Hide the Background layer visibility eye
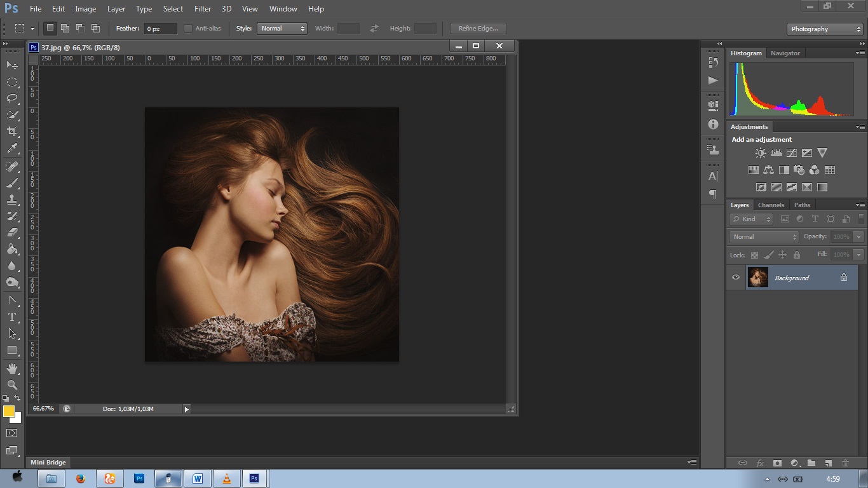This screenshot has width=868, height=488. (x=736, y=278)
